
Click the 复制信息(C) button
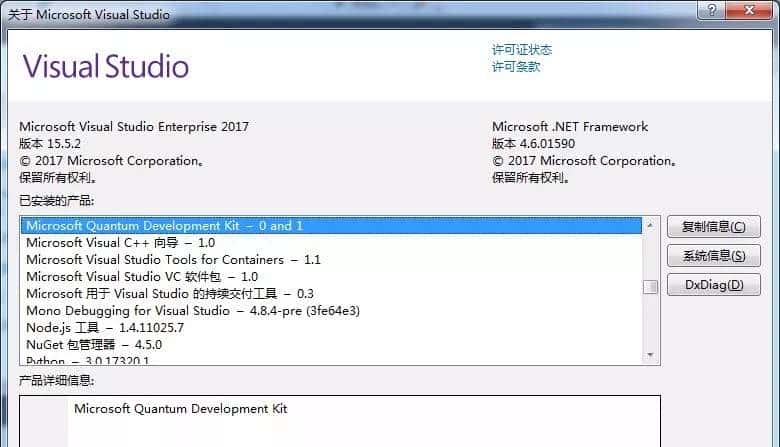[713, 227]
